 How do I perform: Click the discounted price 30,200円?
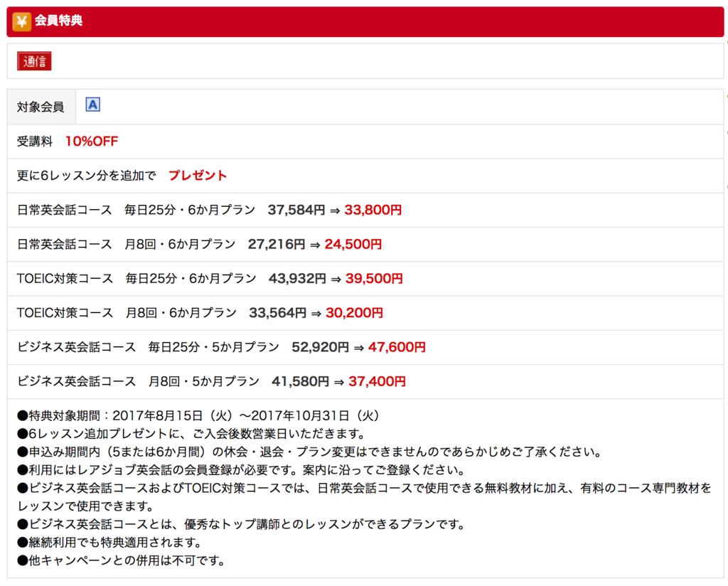coord(354,313)
